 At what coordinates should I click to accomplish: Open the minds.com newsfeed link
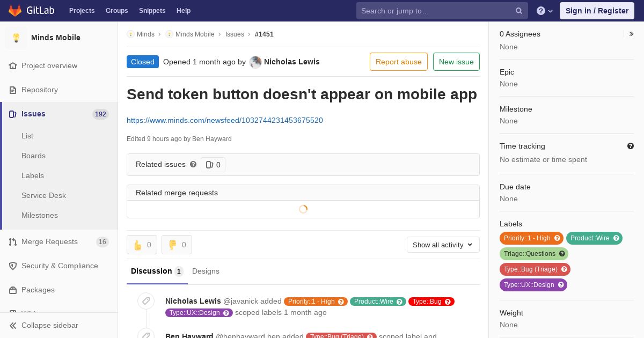click(x=225, y=120)
